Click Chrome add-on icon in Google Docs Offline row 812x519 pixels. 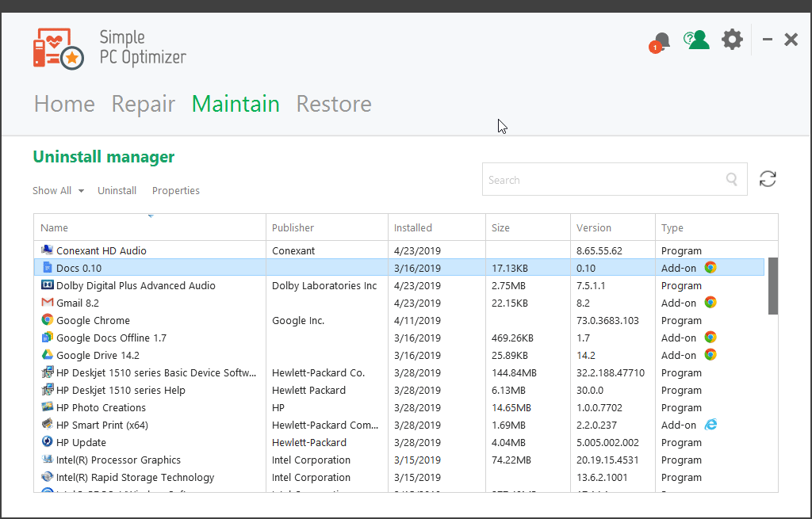[710, 338]
